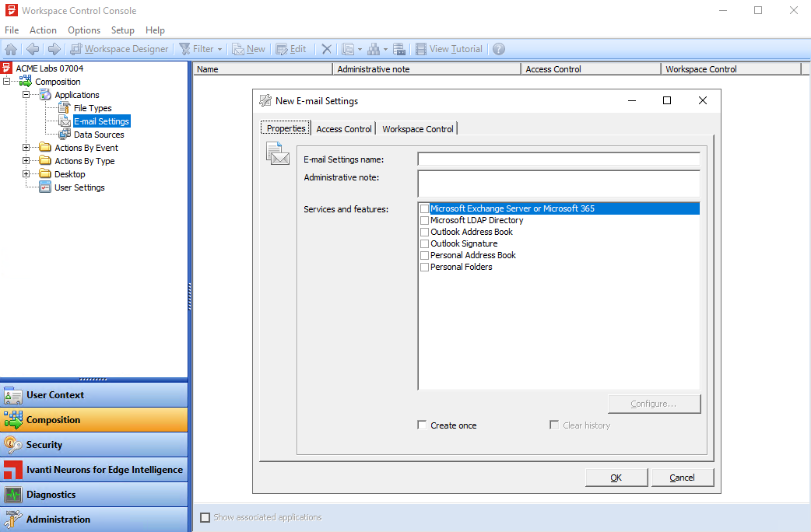
Task: Cancel the New E-mail Settings dialog
Action: [683, 478]
